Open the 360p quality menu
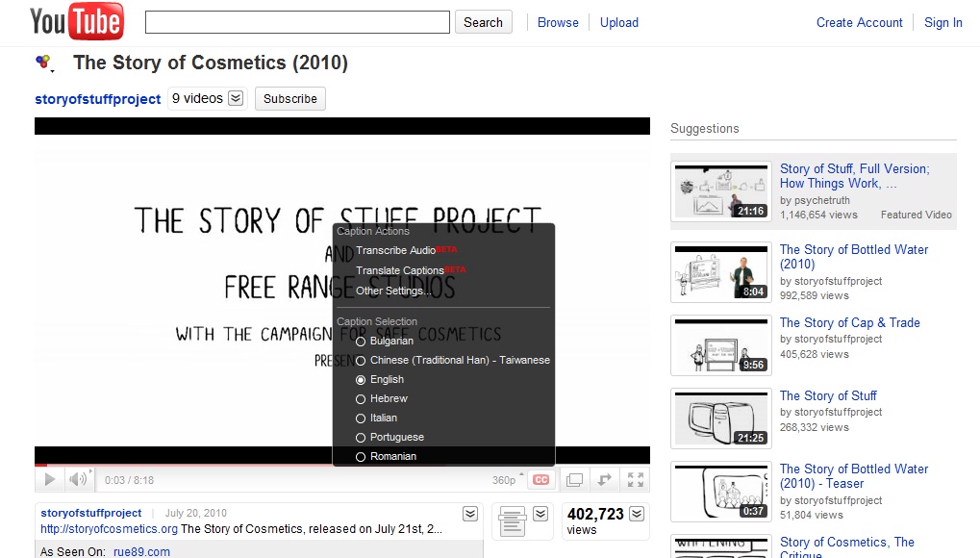 tap(508, 480)
